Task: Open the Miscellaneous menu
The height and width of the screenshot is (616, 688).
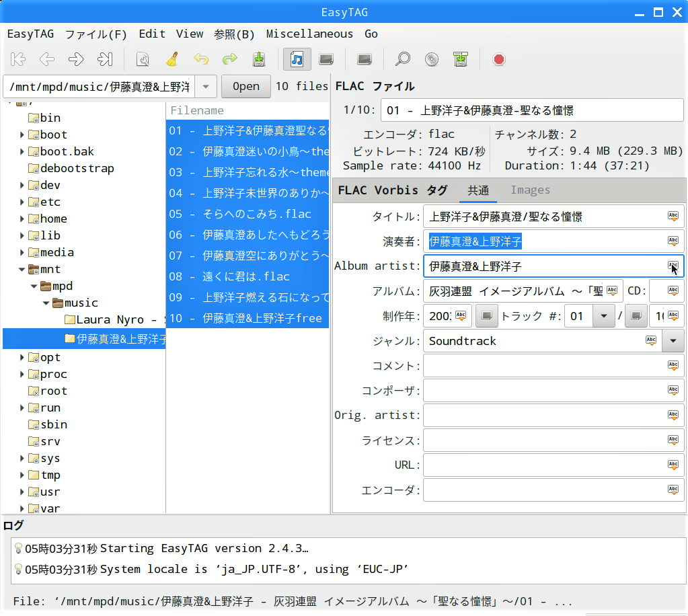Action: (309, 34)
